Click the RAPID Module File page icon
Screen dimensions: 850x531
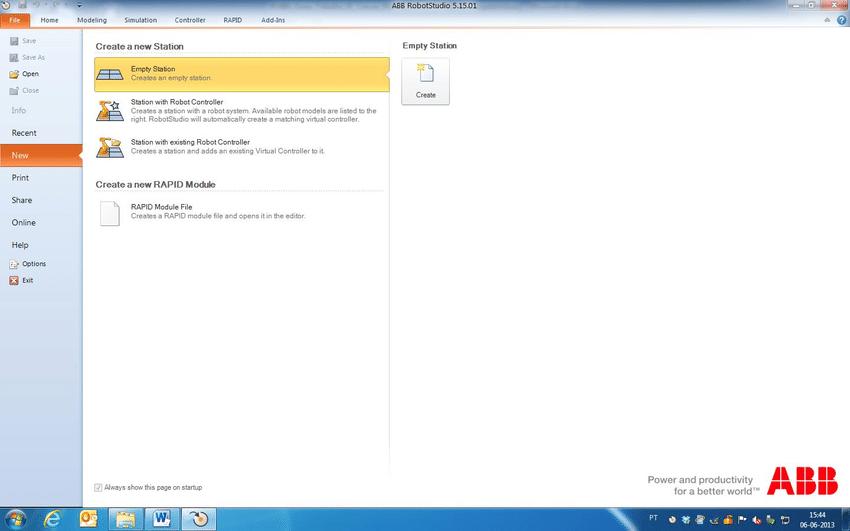pyautogui.click(x=110, y=213)
